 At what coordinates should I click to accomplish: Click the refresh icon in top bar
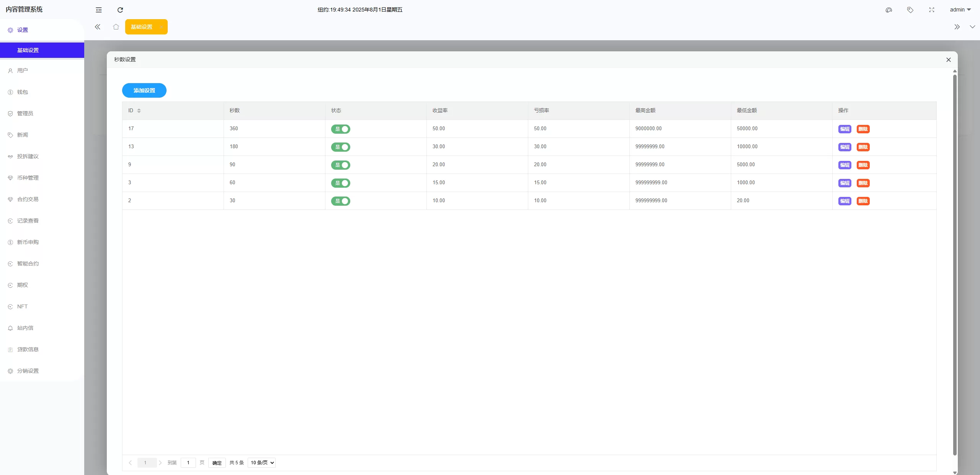click(120, 10)
